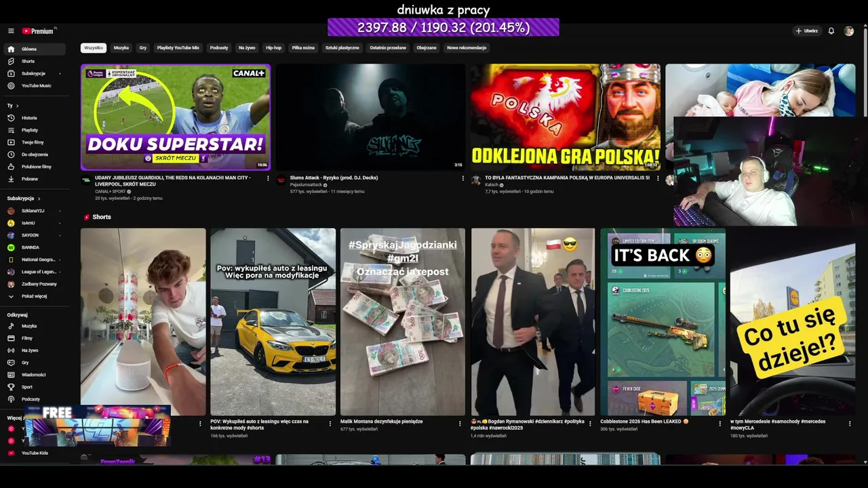Select the Piłka nożna filter chip
The image size is (868, 488).
coord(303,48)
